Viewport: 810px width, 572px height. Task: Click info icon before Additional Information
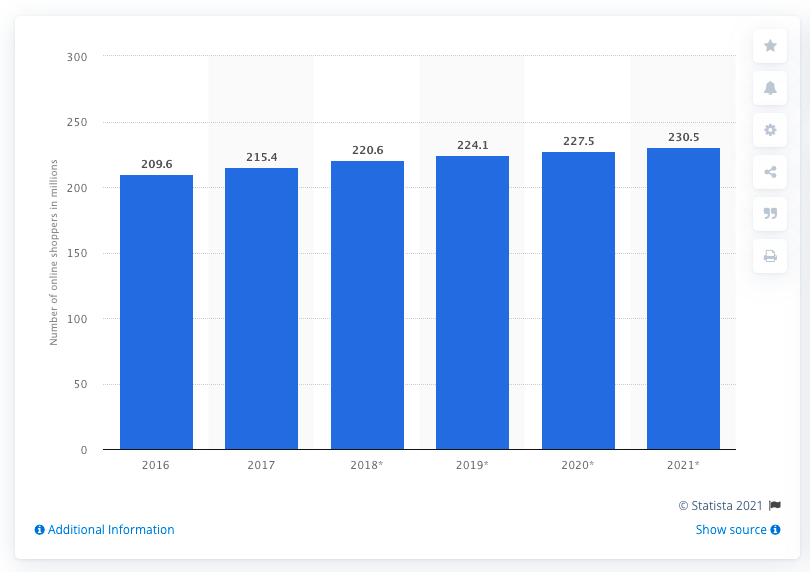click(x=39, y=530)
